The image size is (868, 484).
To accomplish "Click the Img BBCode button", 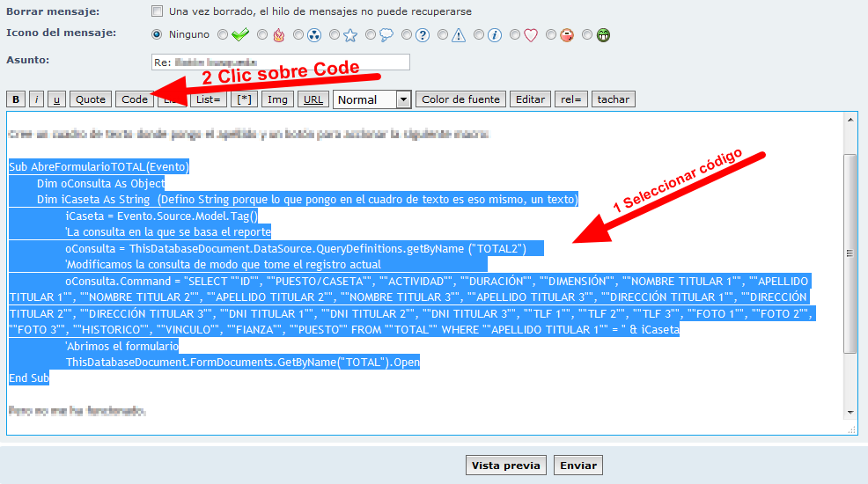I will pyautogui.click(x=277, y=99).
